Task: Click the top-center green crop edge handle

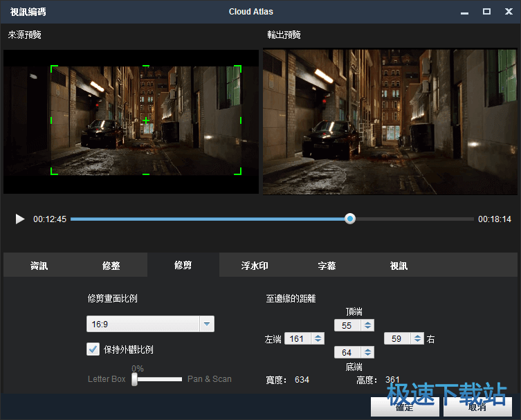Action: [146, 66]
